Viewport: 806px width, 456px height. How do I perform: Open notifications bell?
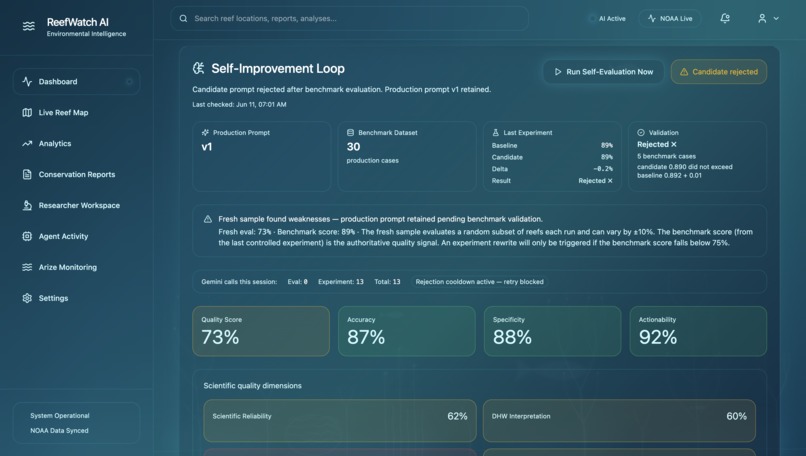725,19
